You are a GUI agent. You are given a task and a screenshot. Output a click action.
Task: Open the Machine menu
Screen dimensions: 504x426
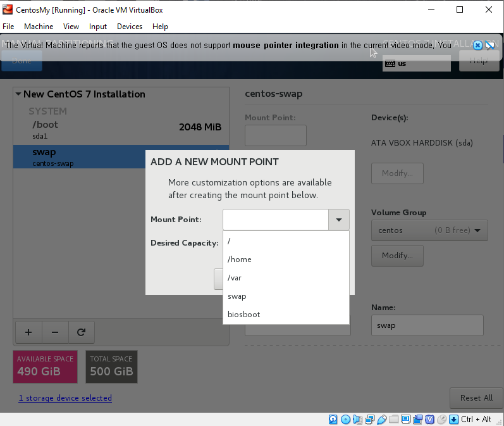[x=39, y=27]
